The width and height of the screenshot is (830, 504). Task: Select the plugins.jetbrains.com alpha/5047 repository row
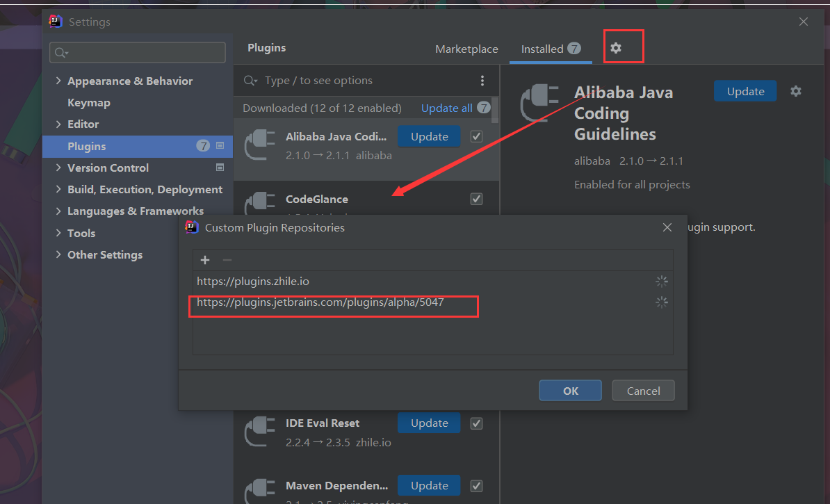433,302
